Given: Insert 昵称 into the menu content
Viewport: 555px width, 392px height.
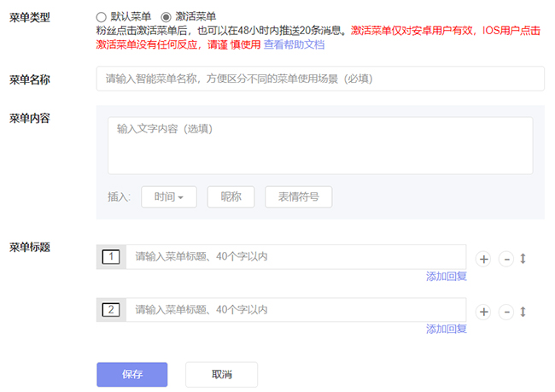Looking at the screenshot, I should coord(231,197).
